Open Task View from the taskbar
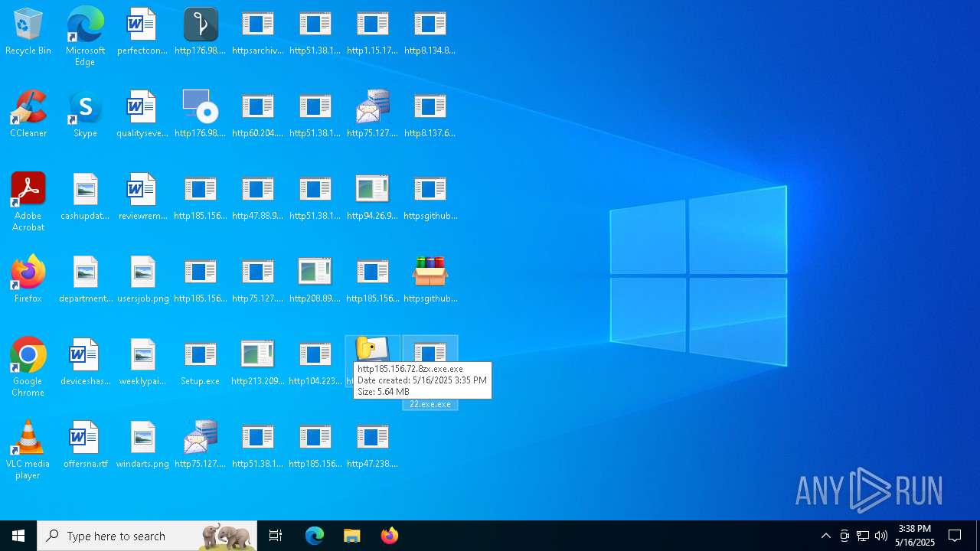Viewport: 980px width, 551px height. pos(276,536)
